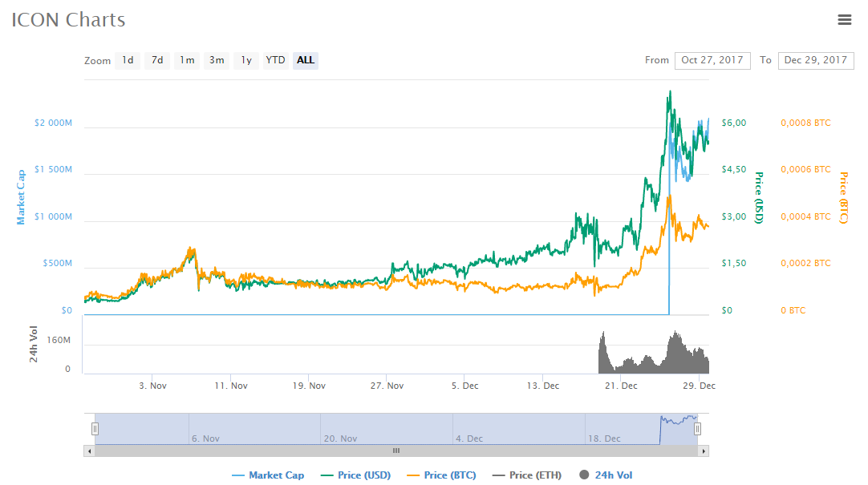The image size is (868, 485).
Task: Click the navigator scrollbar left arrow
Action: tap(89, 451)
